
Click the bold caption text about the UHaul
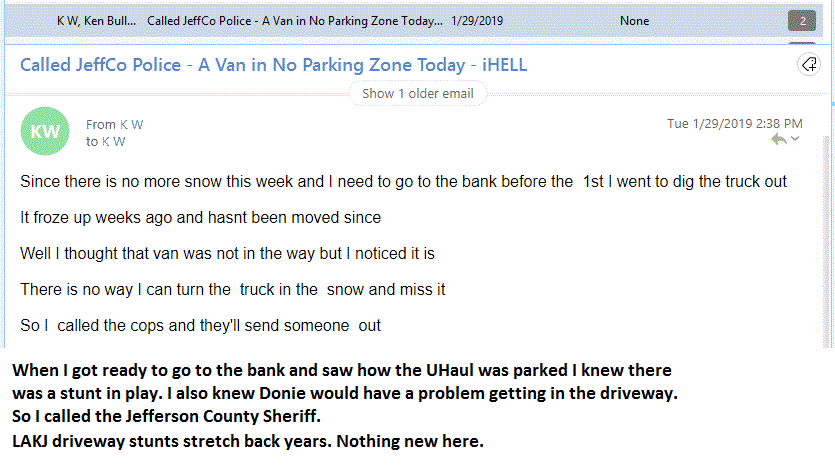pyautogui.click(x=341, y=370)
